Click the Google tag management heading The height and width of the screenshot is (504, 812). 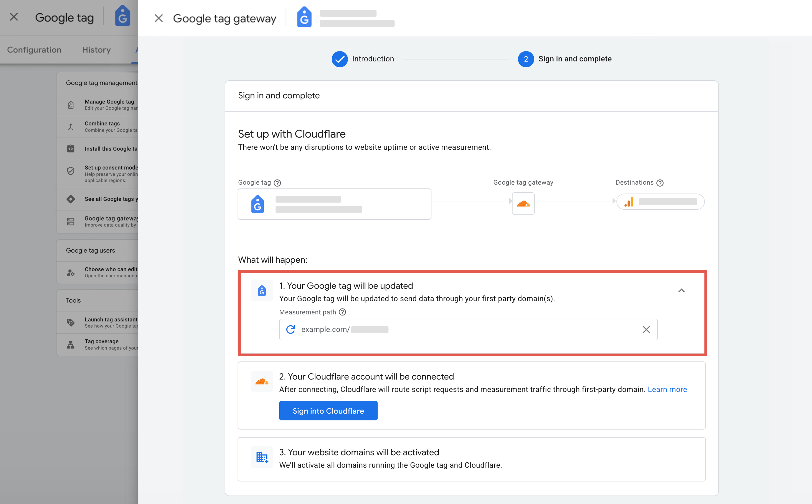coord(101,83)
